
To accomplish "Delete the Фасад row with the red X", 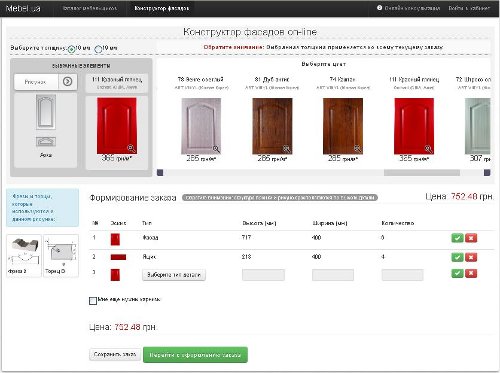I will (x=471, y=238).
